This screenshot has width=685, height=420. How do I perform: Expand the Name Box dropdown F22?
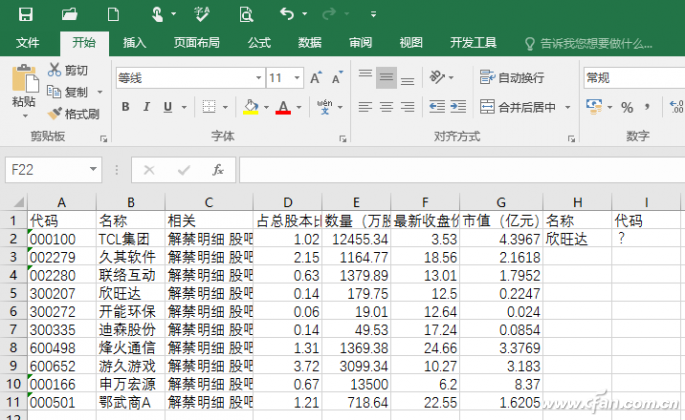click(x=93, y=169)
